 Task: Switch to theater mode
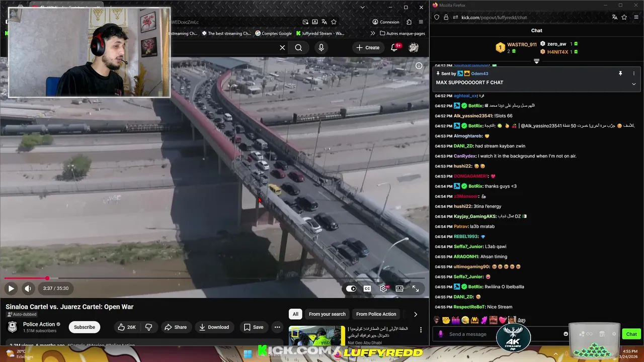click(399, 289)
